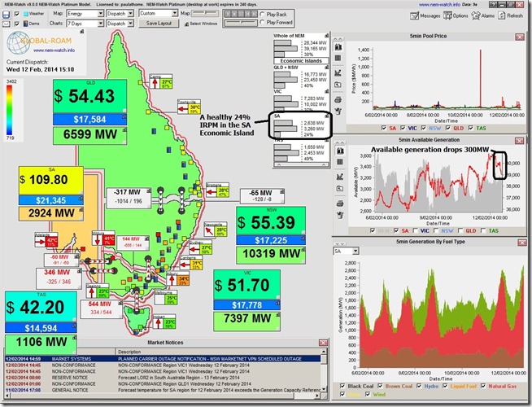Click print icon in 5min Pool Price panel
The image size is (532, 407).
(x=338, y=100)
